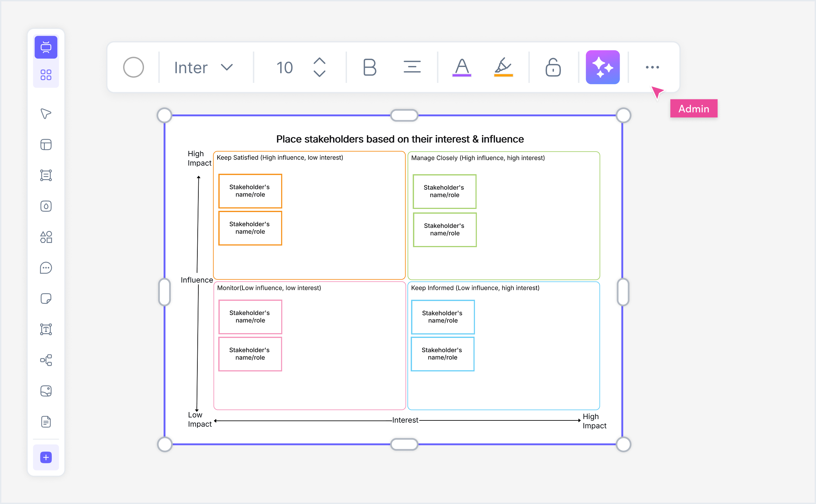Click the Influence axis label

click(x=197, y=280)
